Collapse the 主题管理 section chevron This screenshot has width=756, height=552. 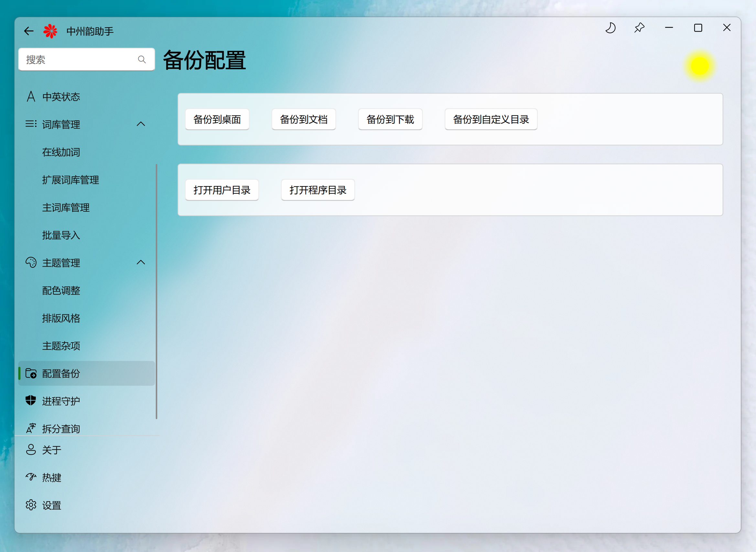[141, 262]
